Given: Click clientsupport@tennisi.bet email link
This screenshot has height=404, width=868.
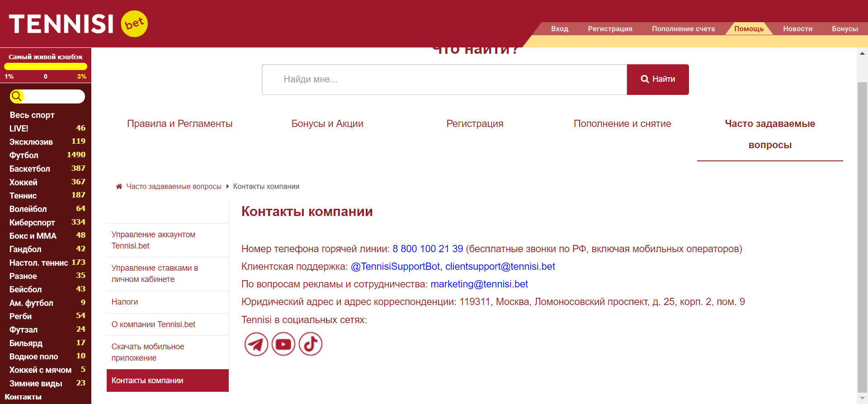Looking at the screenshot, I should click(500, 267).
